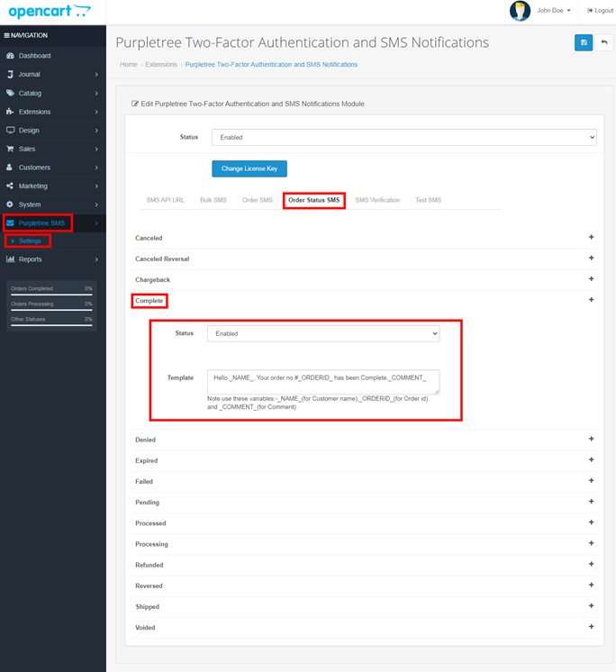Click the Journal sidebar icon

click(10, 74)
